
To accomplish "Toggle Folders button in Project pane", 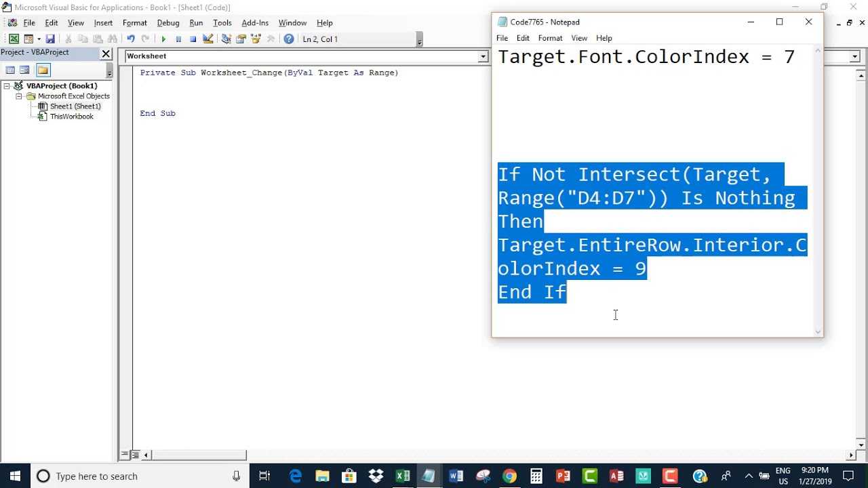I will pyautogui.click(x=43, y=70).
